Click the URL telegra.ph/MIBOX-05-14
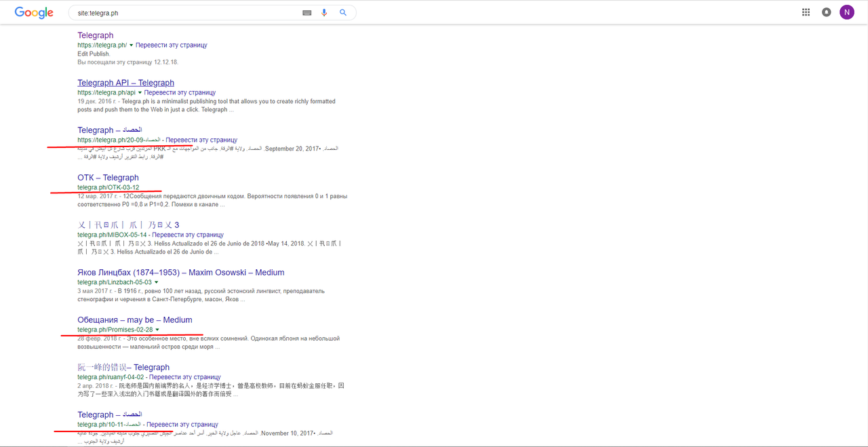 112,235
